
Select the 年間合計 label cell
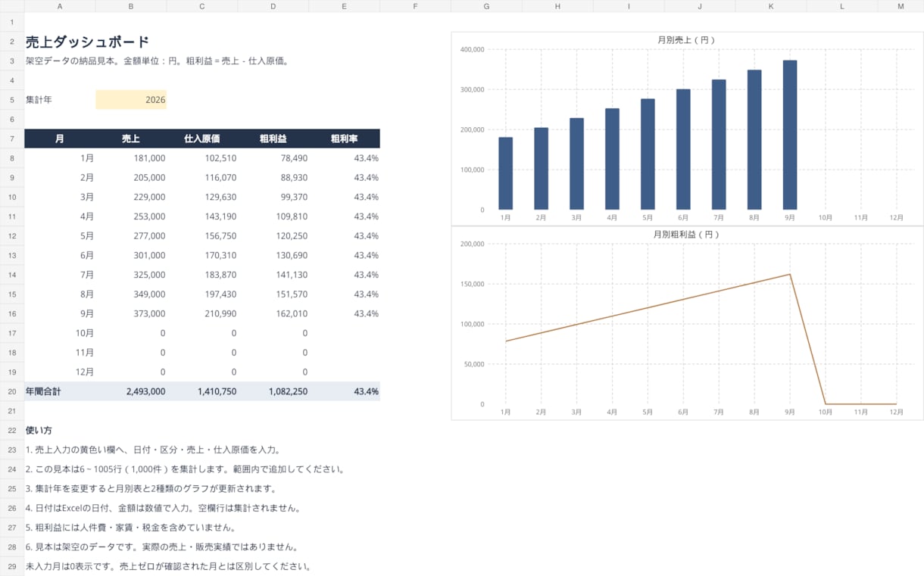[60, 391]
